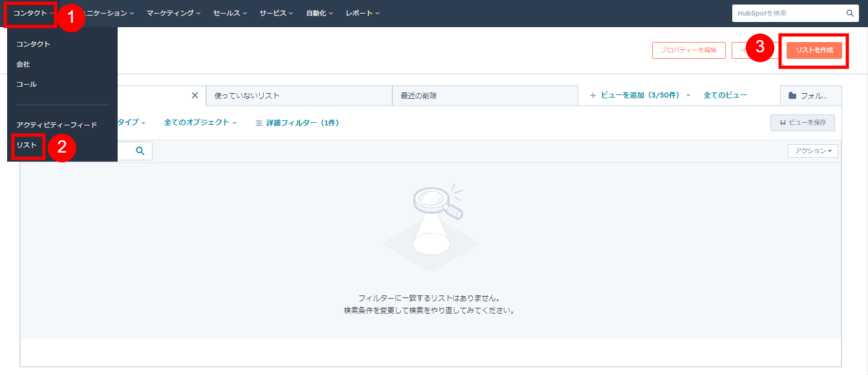Select アクティビティーフィード in the menu

(57, 125)
